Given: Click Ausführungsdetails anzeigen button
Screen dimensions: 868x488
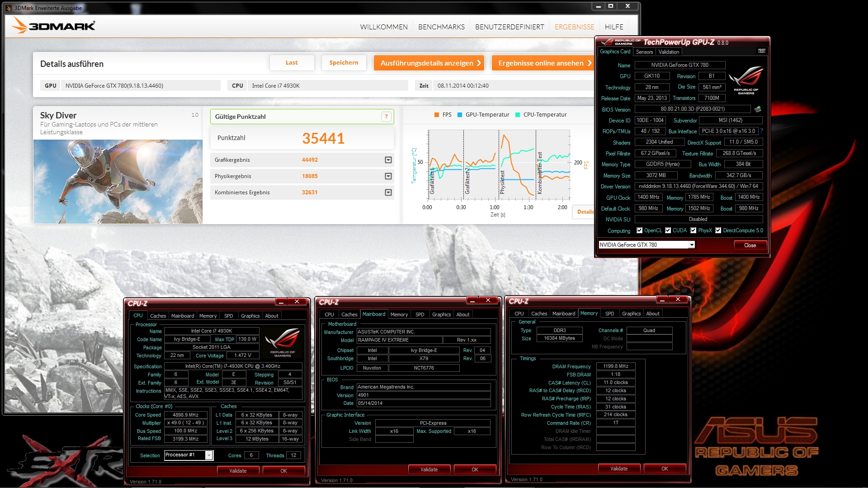Looking at the screenshot, I should (x=429, y=63).
